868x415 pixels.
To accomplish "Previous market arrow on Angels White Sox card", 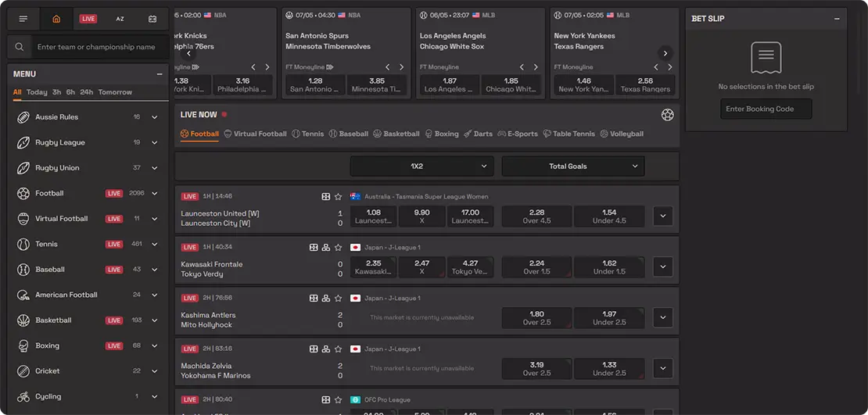I will point(522,67).
